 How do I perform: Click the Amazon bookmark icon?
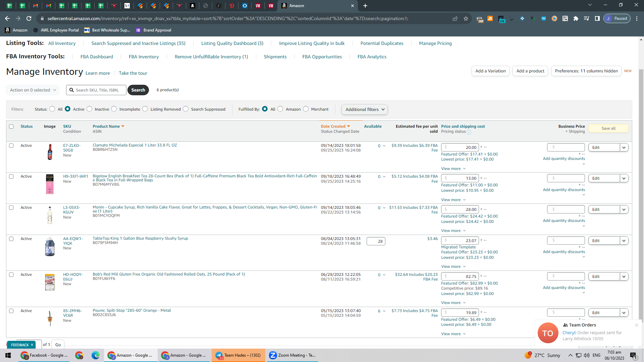pos(7,30)
